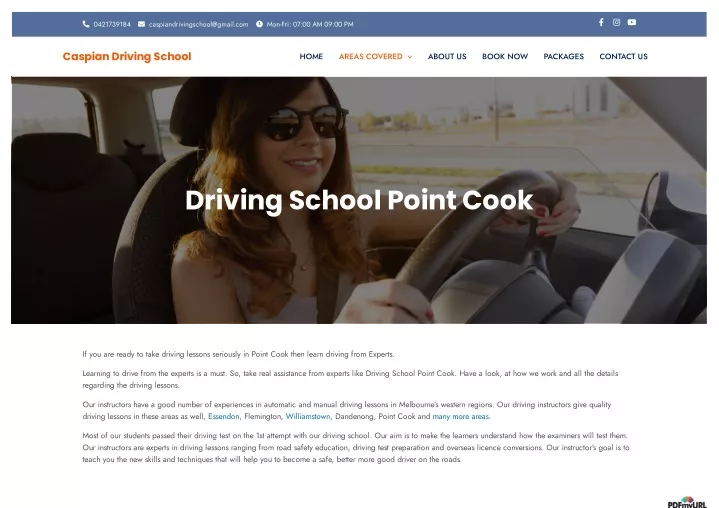Image resolution: width=719 pixels, height=508 pixels.
Task: Open the Facebook icon in top bar
Action: 601,22
